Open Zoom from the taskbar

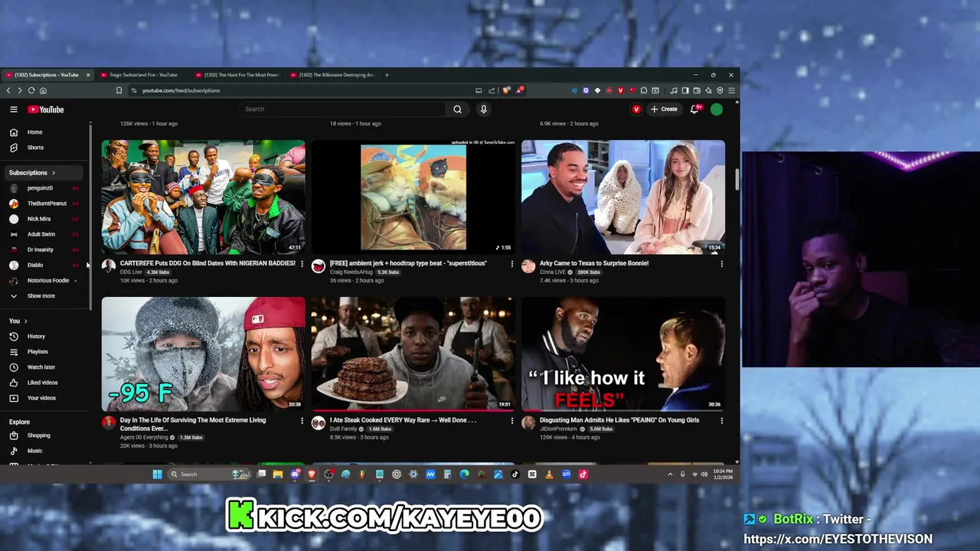[566, 474]
